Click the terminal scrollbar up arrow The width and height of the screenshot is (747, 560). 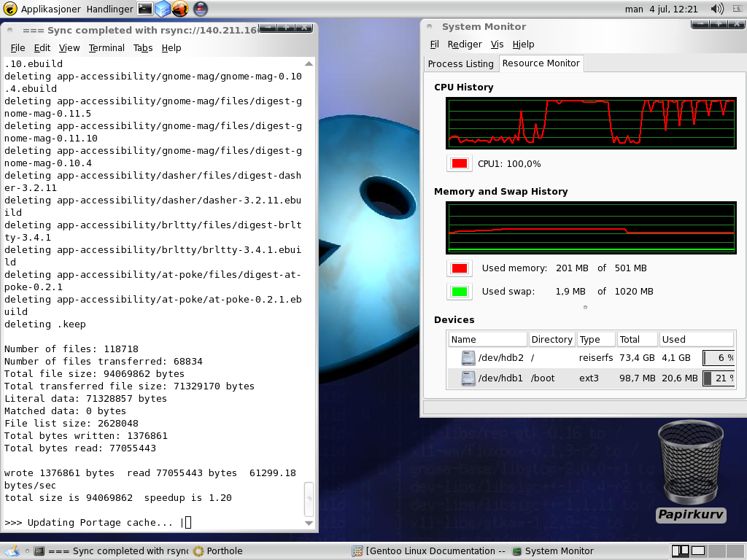[x=309, y=63]
